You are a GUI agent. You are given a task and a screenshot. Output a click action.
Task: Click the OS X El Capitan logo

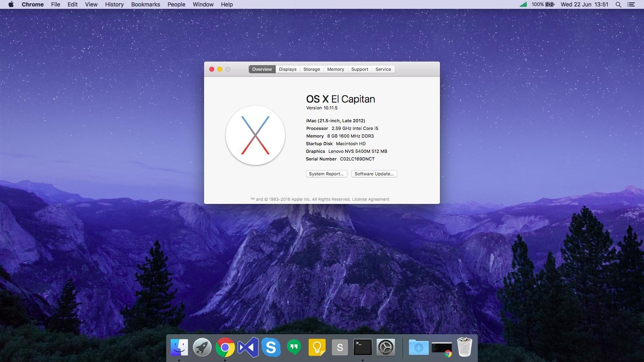point(256,135)
